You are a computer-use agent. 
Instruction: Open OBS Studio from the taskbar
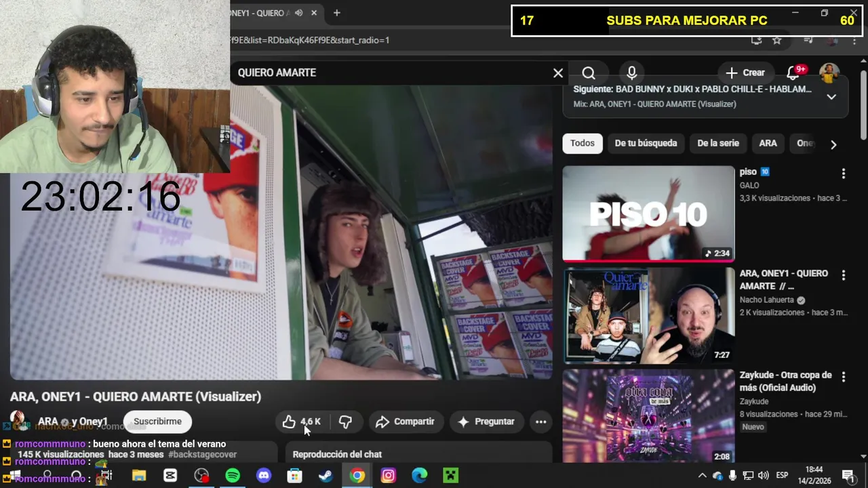tap(201, 476)
